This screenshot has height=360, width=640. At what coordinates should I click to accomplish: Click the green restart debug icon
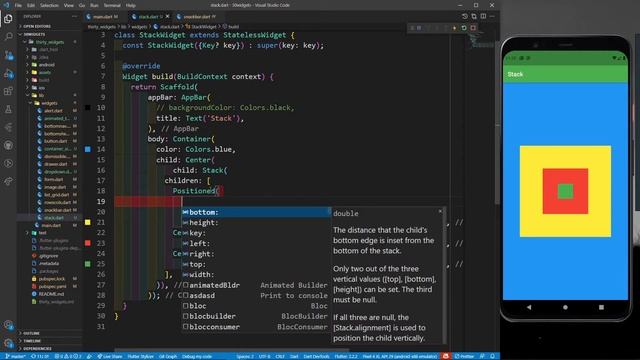coord(464,28)
